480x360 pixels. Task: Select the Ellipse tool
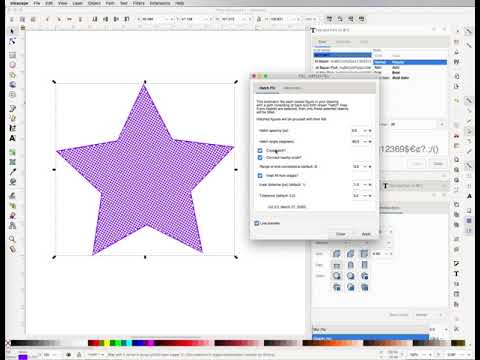coord(12,65)
